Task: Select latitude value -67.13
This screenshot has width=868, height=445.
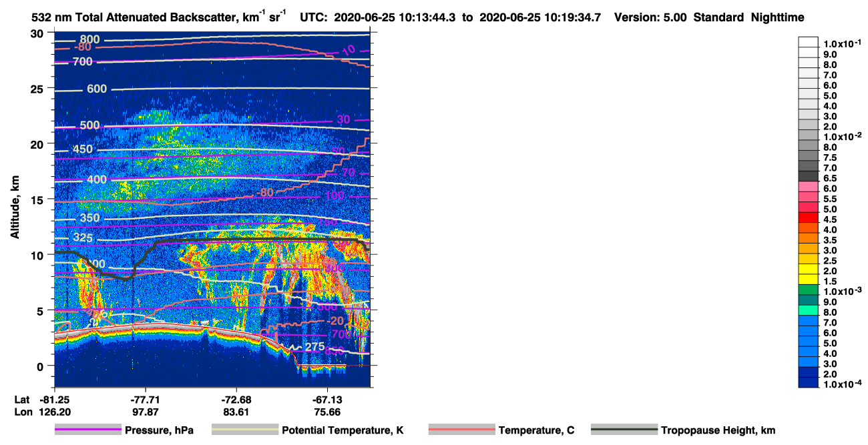Action: (x=327, y=399)
